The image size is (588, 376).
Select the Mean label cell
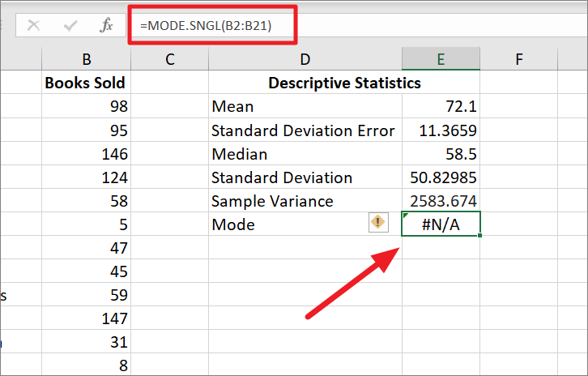click(305, 106)
